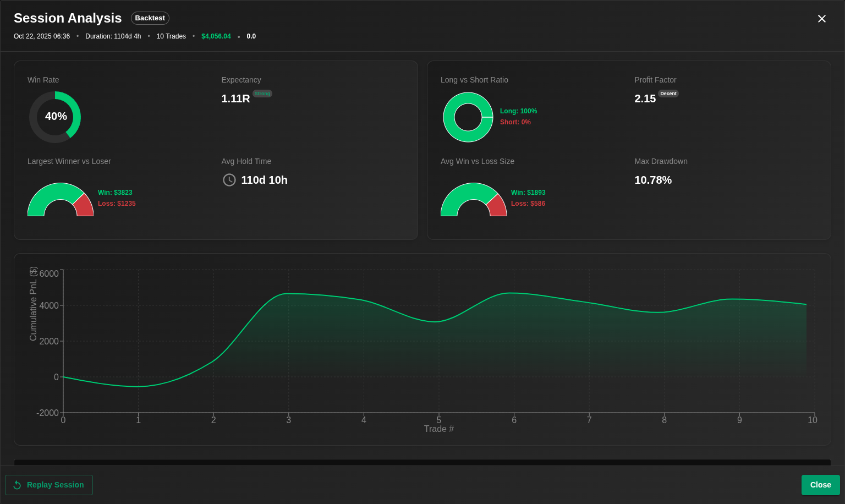Click the PnL curve peak at trade 3

289,294
